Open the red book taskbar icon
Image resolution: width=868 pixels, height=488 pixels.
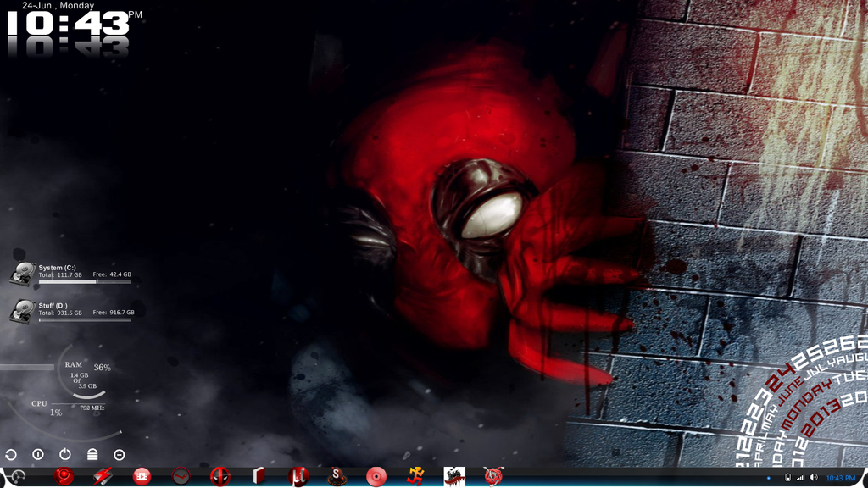259,476
